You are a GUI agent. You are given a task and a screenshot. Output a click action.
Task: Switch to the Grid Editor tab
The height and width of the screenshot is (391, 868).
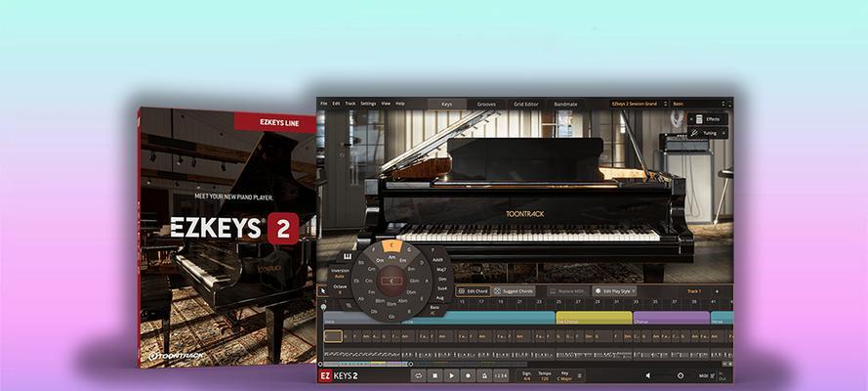[526, 105]
